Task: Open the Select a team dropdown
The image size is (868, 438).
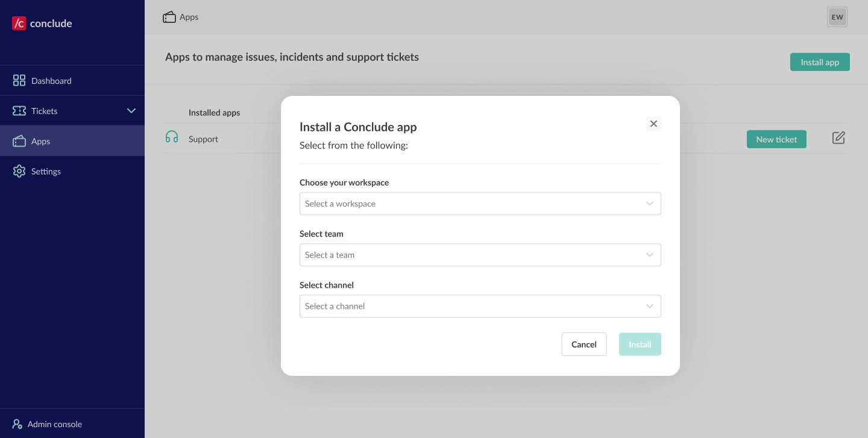Action: click(480, 255)
